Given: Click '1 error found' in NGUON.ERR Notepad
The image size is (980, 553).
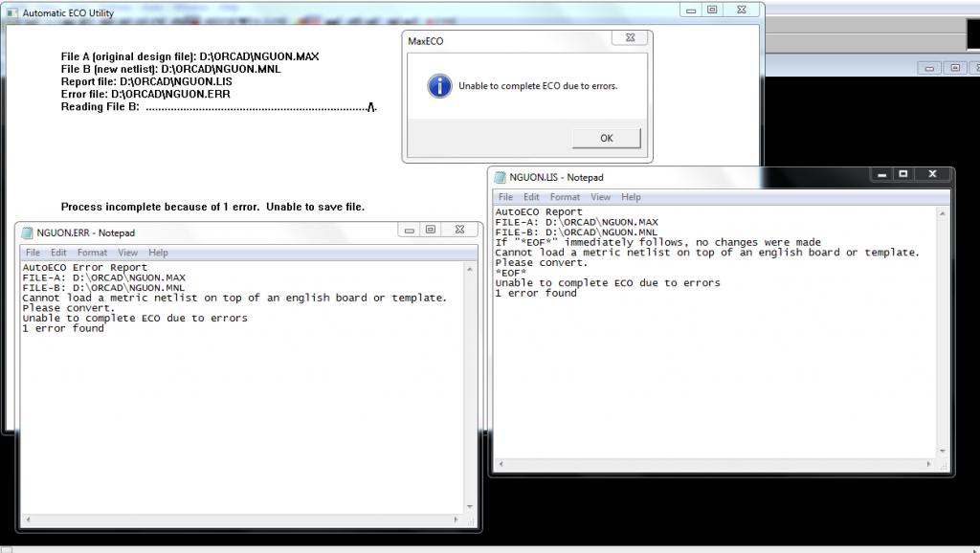Looking at the screenshot, I should (63, 328).
